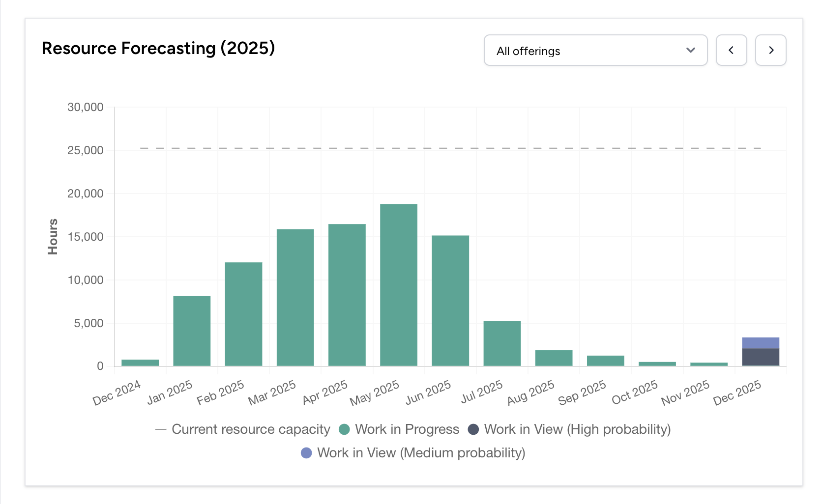This screenshot has width=823, height=504.
Task: Toggle Work in View High probability series
Action: [x=473, y=429]
